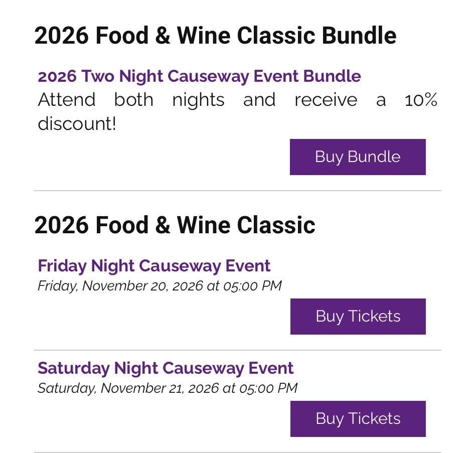Open the Saturday Night Causeway Event link
The height and width of the screenshot is (453, 476).
166,368
